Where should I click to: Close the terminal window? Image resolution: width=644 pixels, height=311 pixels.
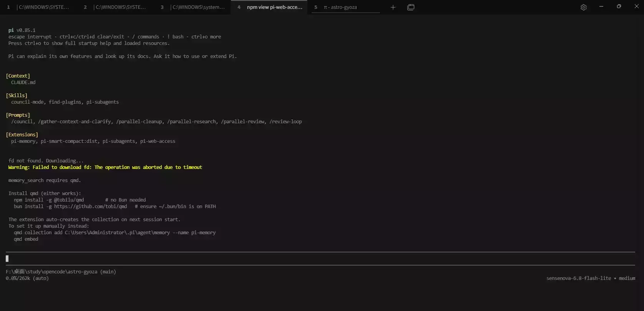point(636,7)
